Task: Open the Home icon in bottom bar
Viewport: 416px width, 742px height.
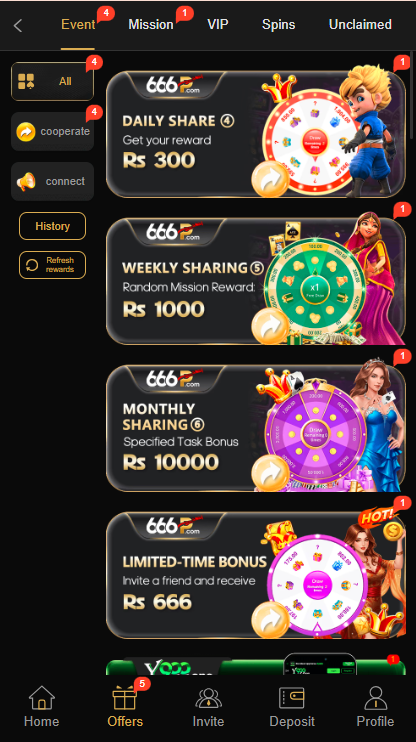Action: 42,698
